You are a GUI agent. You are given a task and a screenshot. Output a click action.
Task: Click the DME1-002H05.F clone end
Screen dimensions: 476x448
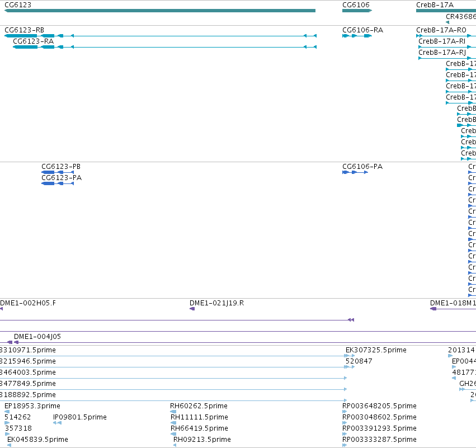point(2,309)
